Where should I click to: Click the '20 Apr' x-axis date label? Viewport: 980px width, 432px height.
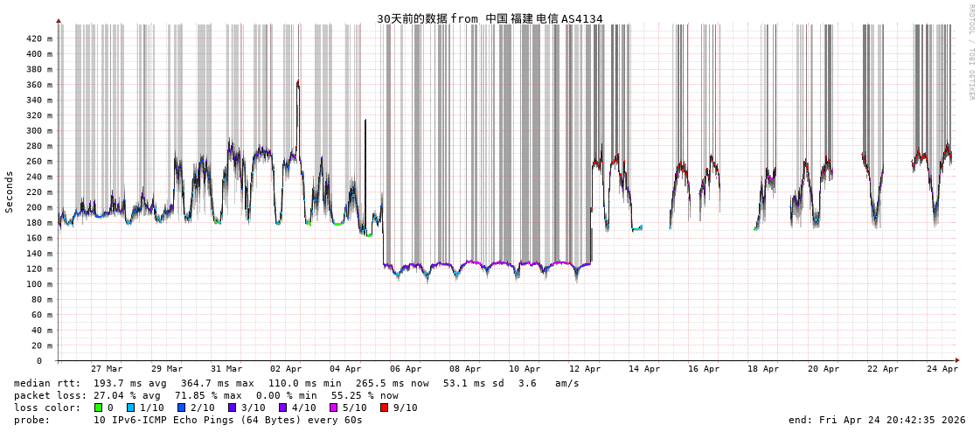[824, 369]
